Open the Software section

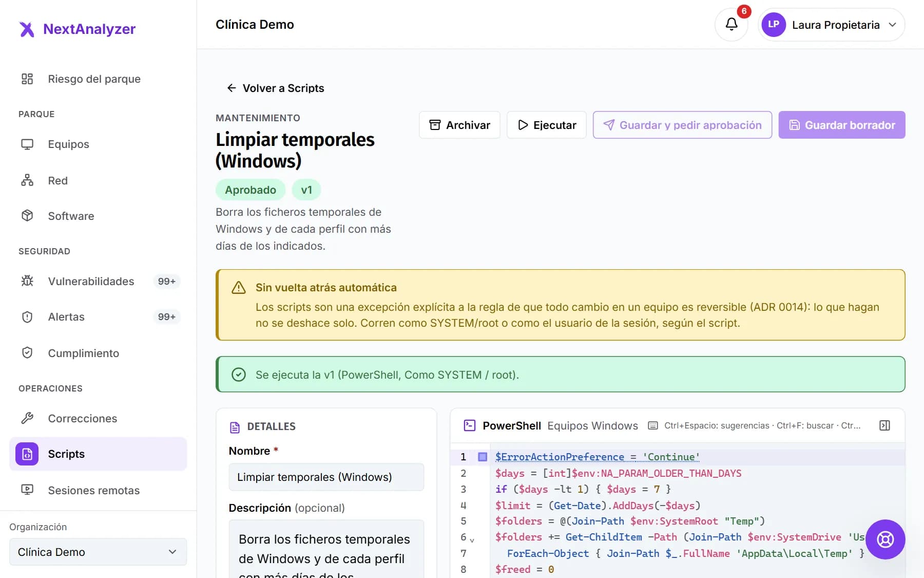pos(98,216)
